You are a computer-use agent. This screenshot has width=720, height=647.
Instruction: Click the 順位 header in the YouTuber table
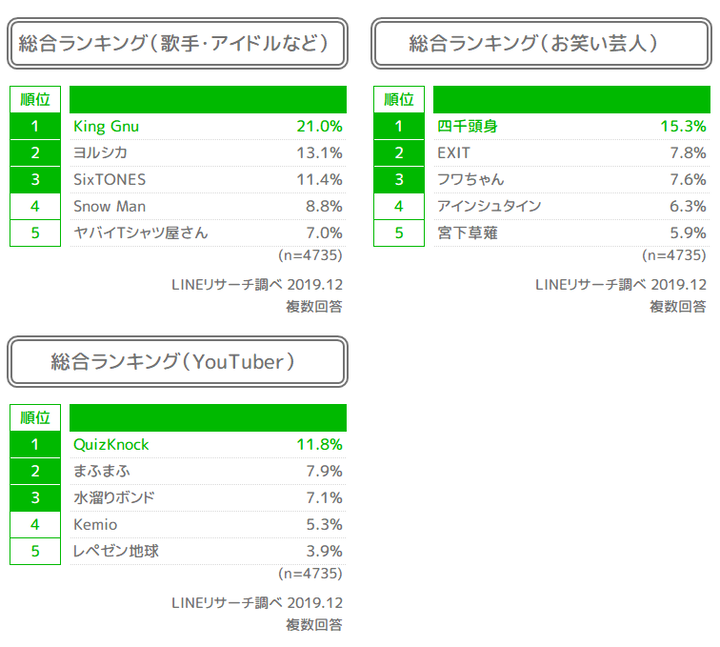35,417
